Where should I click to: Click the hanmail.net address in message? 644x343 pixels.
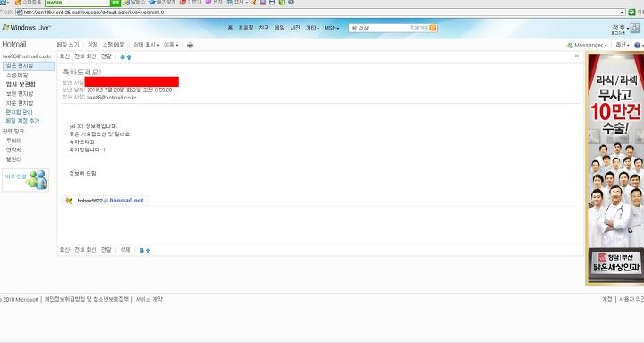(111, 201)
